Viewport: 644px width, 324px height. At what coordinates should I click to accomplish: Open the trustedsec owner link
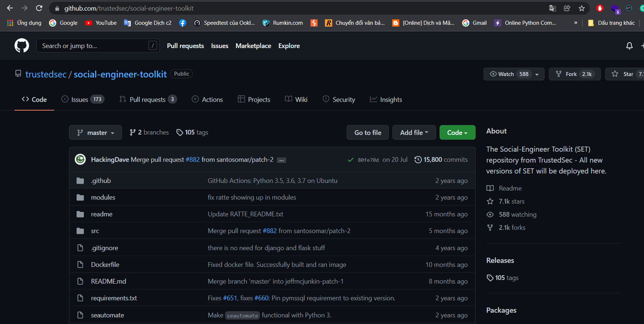tap(46, 74)
